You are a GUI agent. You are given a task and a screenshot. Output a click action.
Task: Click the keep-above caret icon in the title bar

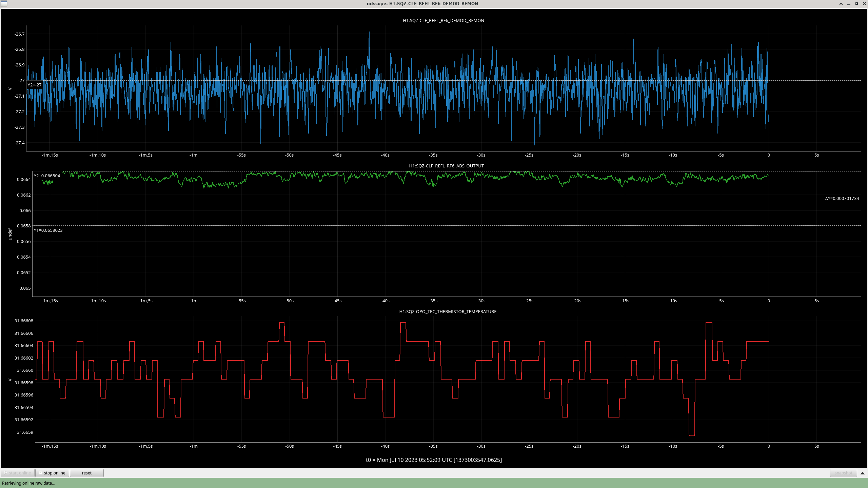(841, 4)
